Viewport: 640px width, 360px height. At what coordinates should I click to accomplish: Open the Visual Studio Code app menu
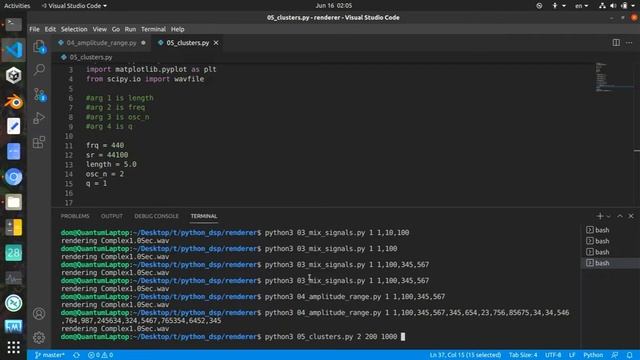tap(74, 6)
